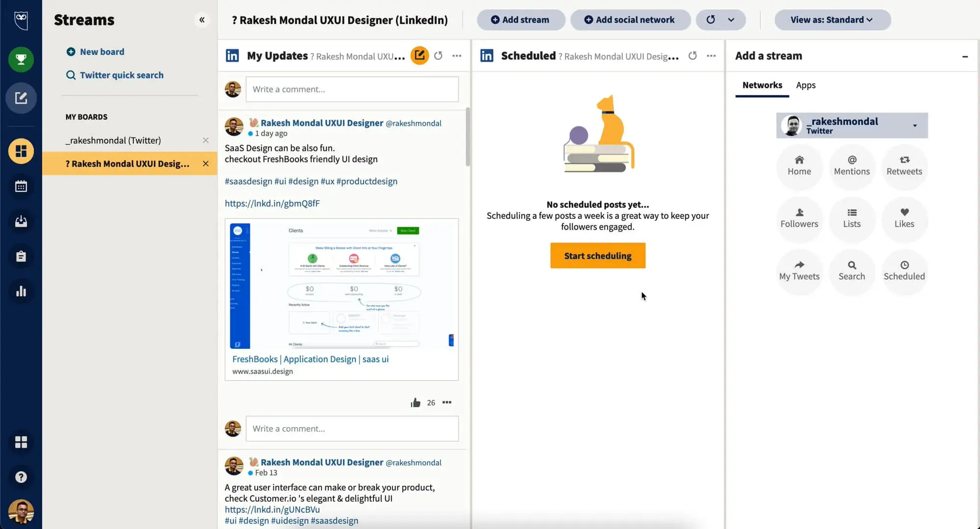Open the _rakeshmondal Twitter account dropdown
Screen dimensions: 980x529
coord(914,126)
